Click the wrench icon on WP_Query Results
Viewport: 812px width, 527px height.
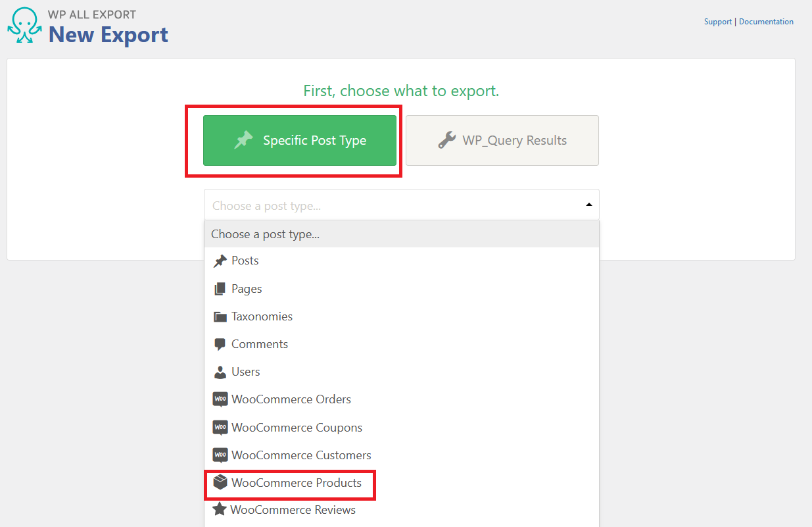[x=447, y=140]
